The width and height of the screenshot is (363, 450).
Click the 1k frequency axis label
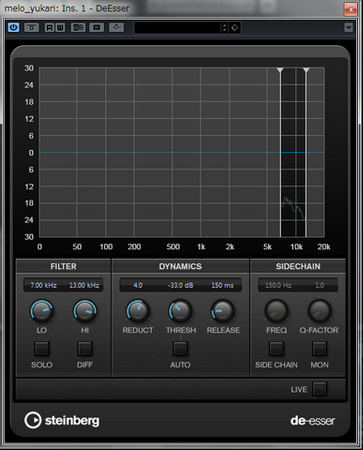pos(201,247)
